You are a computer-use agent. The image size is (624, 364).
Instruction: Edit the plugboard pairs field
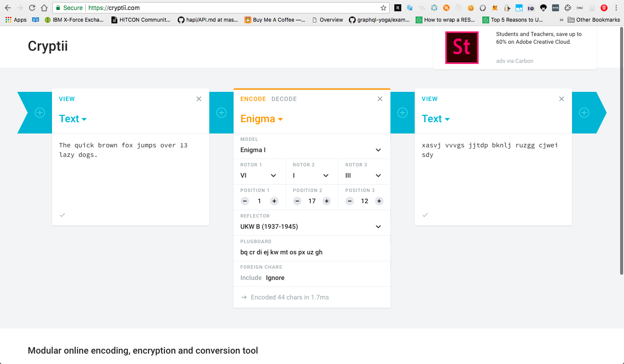click(x=312, y=252)
